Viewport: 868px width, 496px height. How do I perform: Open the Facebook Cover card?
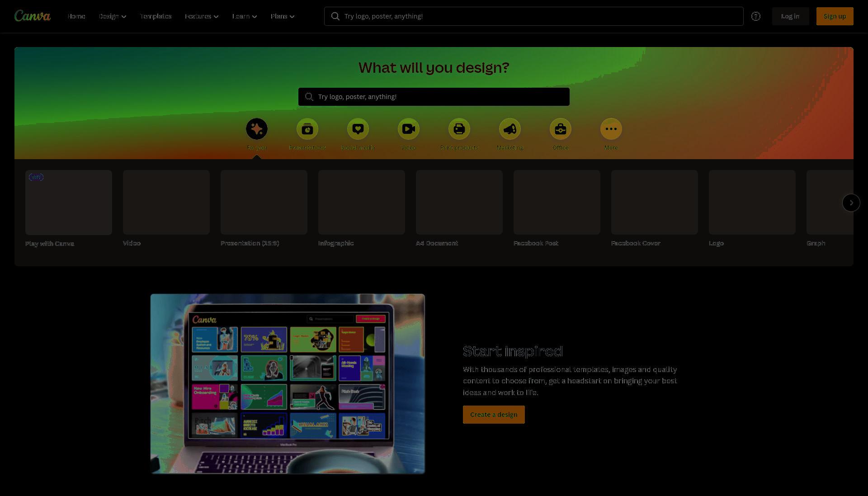[655, 202]
